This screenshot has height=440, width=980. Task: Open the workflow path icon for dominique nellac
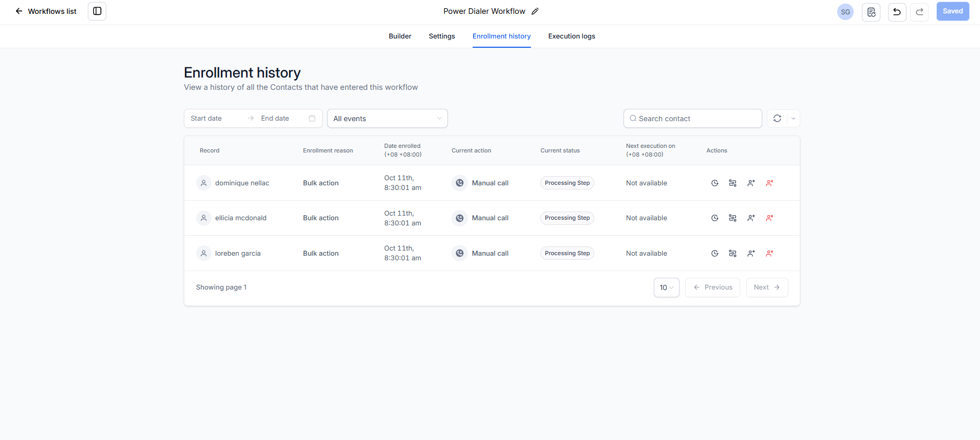coord(733,183)
